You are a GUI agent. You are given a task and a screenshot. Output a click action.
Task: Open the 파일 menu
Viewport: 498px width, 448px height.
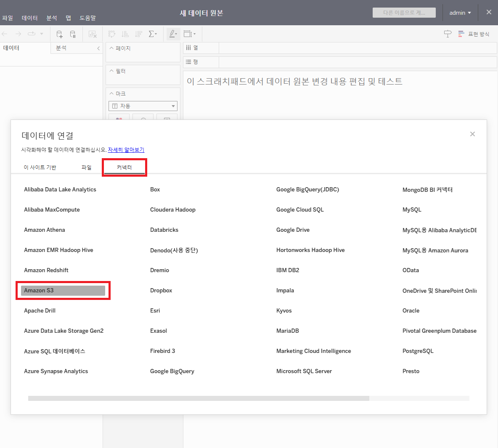click(x=8, y=18)
